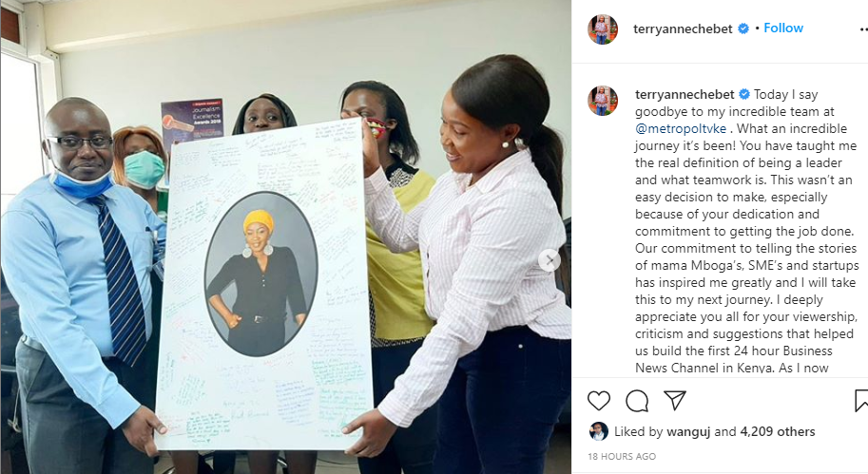Click the verified badge beside header username
Viewport: 868px width, 474px height.
tap(743, 28)
